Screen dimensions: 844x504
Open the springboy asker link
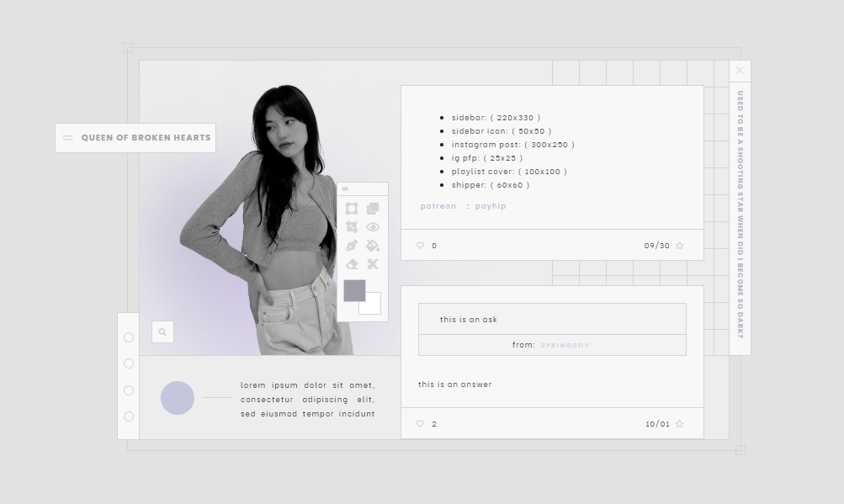pos(565,346)
